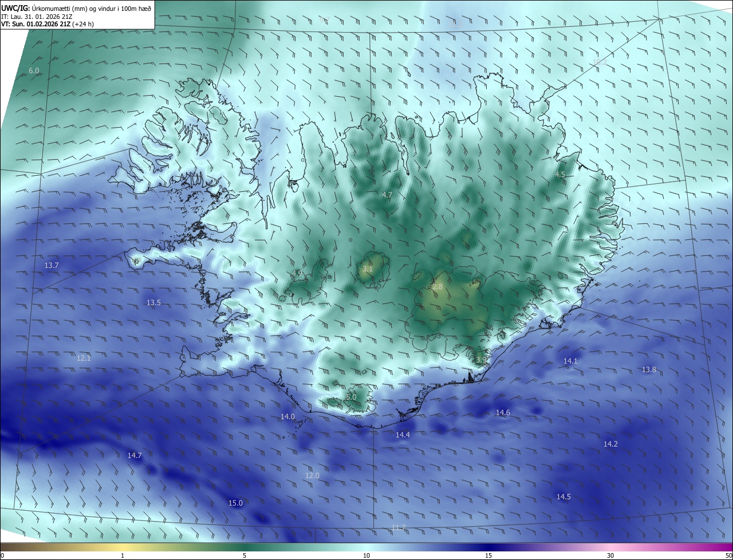Click the 2.8 minimum value on the large glacier

(x=438, y=286)
